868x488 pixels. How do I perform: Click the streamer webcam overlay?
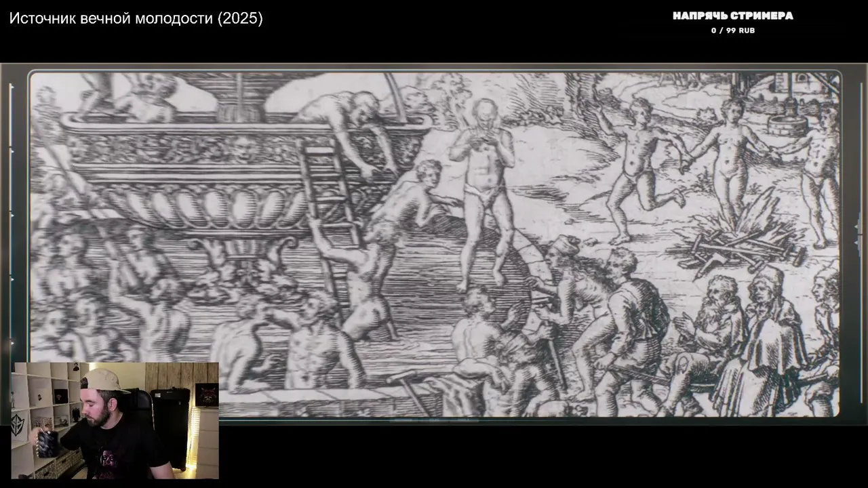coord(115,421)
